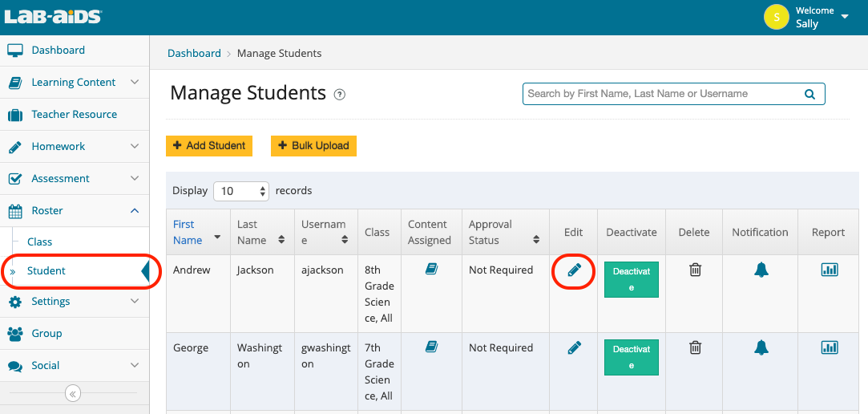Go to Dashboard breadcrumb link
This screenshot has height=414, width=868.
pos(194,54)
